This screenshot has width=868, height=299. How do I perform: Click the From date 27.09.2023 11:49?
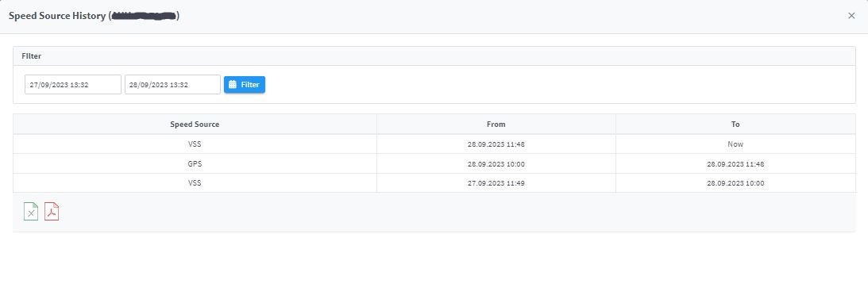(496, 183)
